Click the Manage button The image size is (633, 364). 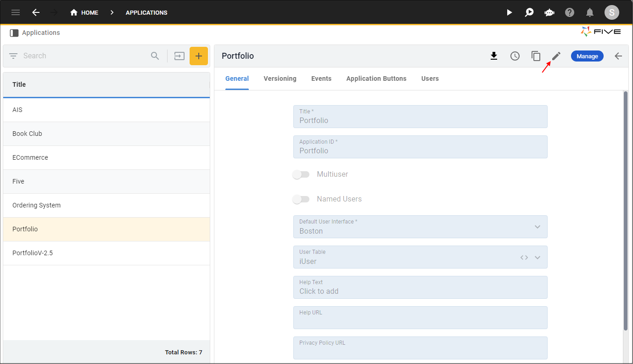(x=587, y=56)
